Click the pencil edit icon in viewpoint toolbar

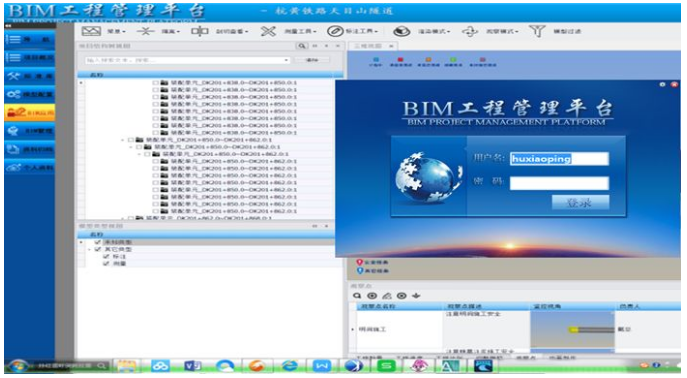pos(386,296)
